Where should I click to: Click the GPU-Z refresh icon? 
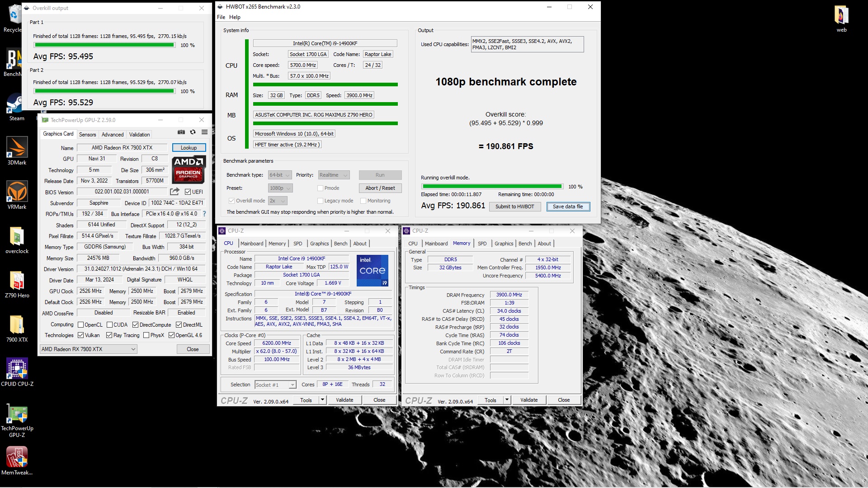tap(193, 132)
